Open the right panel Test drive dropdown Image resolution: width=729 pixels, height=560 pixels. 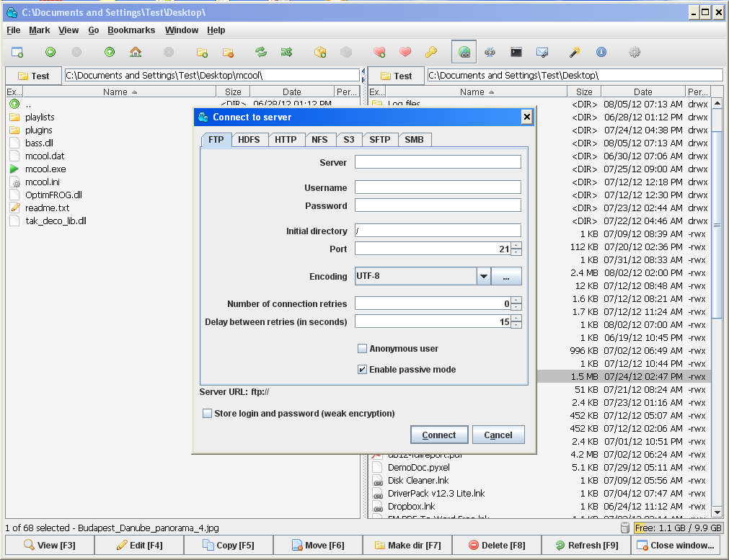click(396, 76)
